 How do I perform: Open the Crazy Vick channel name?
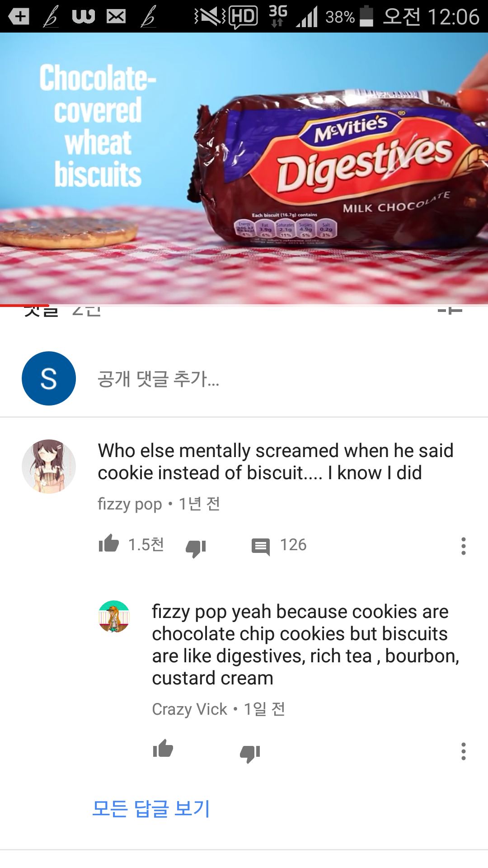pyautogui.click(x=190, y=709)
